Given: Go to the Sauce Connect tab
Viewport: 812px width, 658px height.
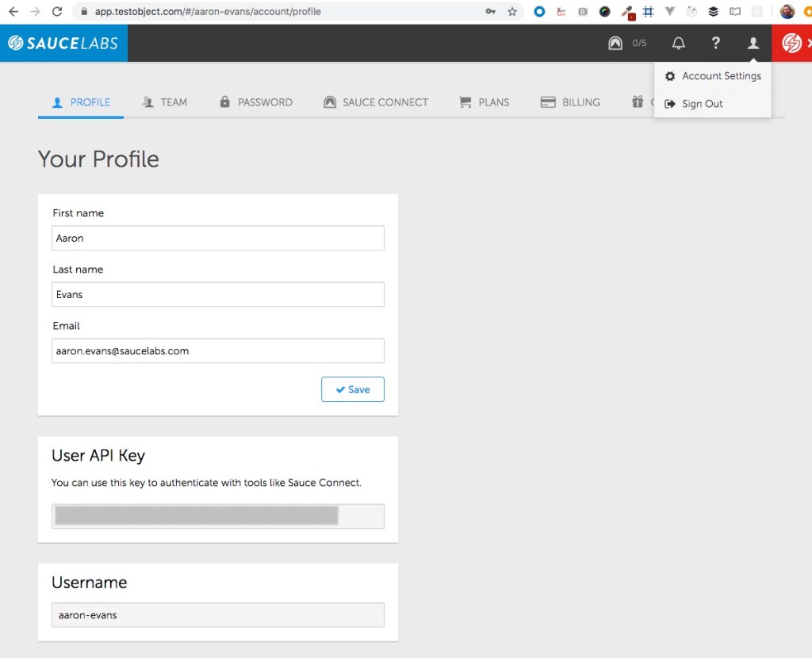Looking at the screenshot, I should point(376,102).
